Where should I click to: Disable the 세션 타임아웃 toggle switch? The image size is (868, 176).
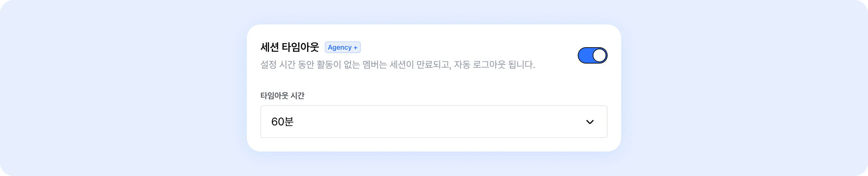(592, 55)
